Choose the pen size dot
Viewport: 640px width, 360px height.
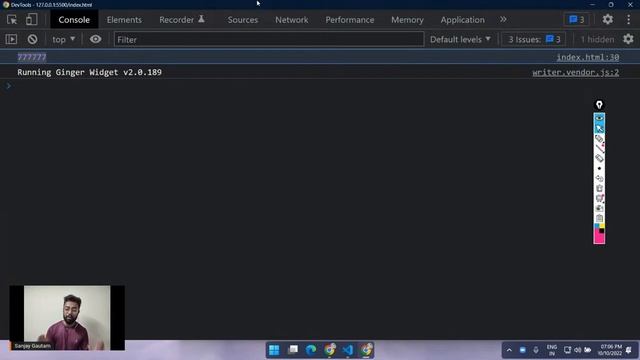[x=599, y=168]
